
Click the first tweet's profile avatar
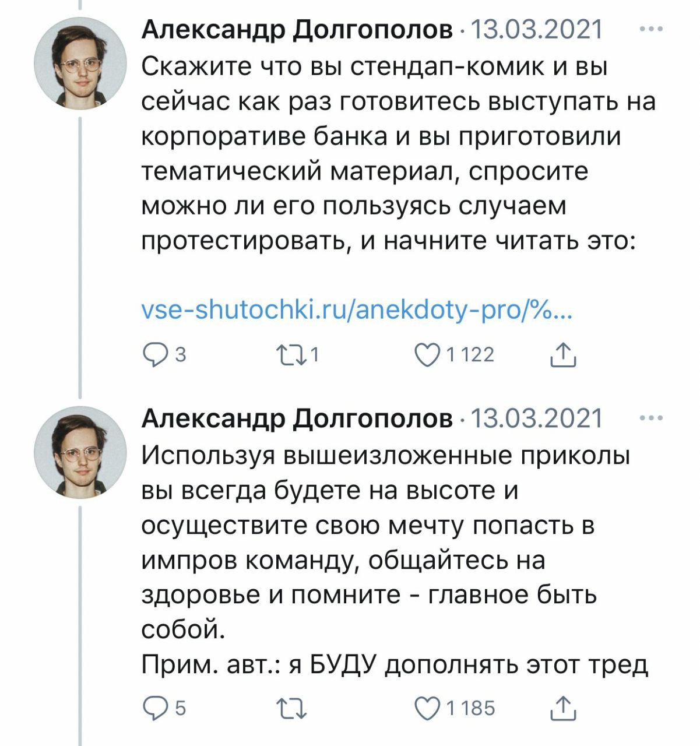tap(80, 64)
